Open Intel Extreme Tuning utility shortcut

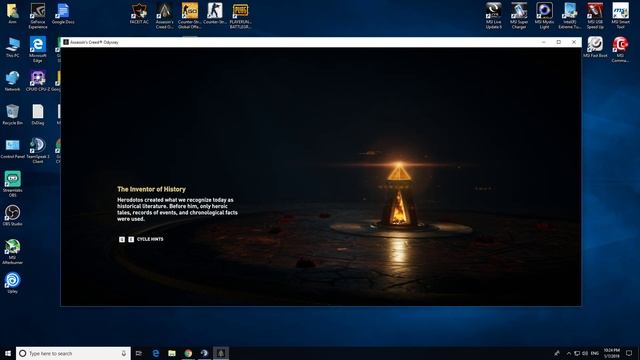[570, 16]
